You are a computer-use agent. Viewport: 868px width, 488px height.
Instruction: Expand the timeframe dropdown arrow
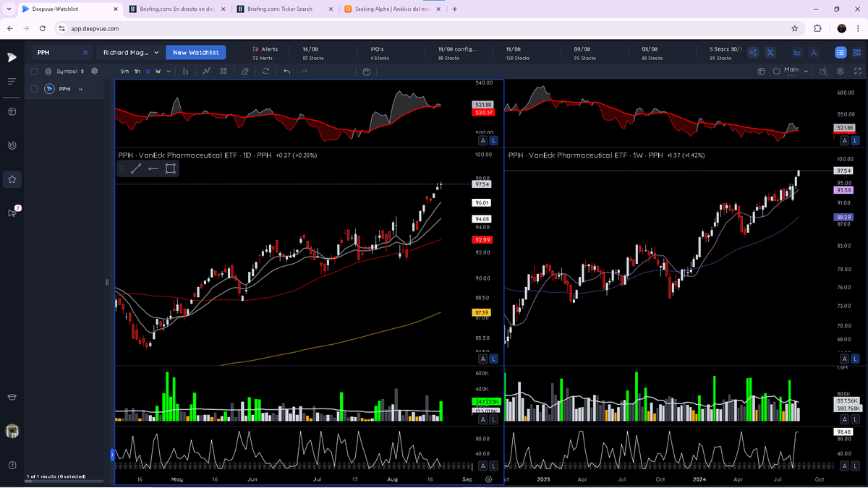point(169,71)
